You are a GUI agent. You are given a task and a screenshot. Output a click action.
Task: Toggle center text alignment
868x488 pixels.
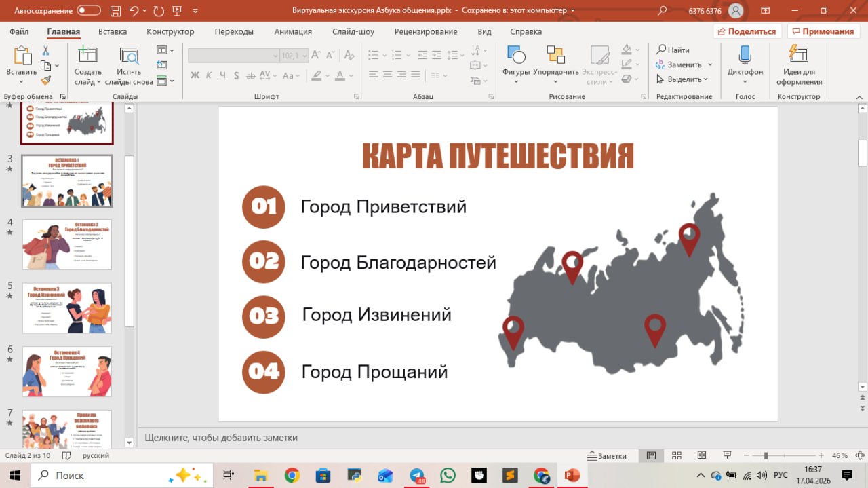pyautogui.click(x=387, y=75)
